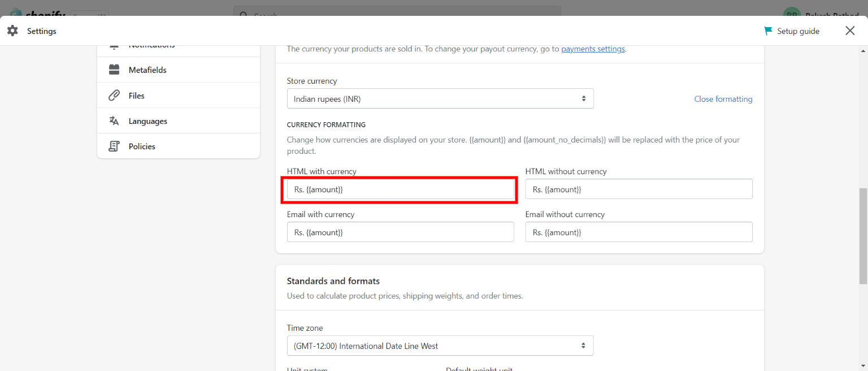Select Files in the settings sidebar
Viewport: 868px width, 371px height.
click(137, 96)
